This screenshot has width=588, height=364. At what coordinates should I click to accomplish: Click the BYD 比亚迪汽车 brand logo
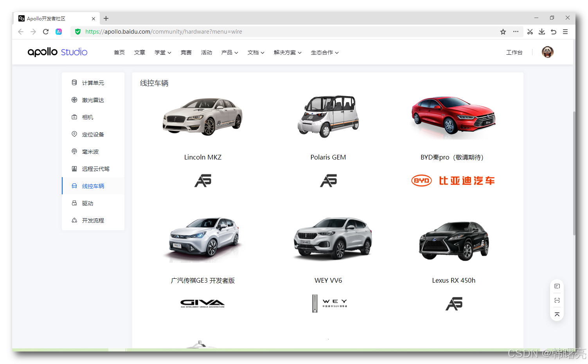coord(453,181)
